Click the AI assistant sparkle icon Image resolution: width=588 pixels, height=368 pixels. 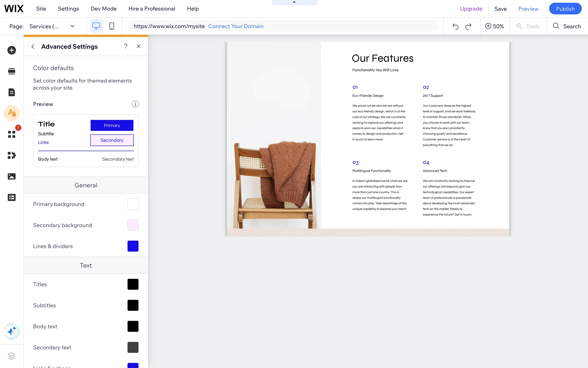coord(12,331)
